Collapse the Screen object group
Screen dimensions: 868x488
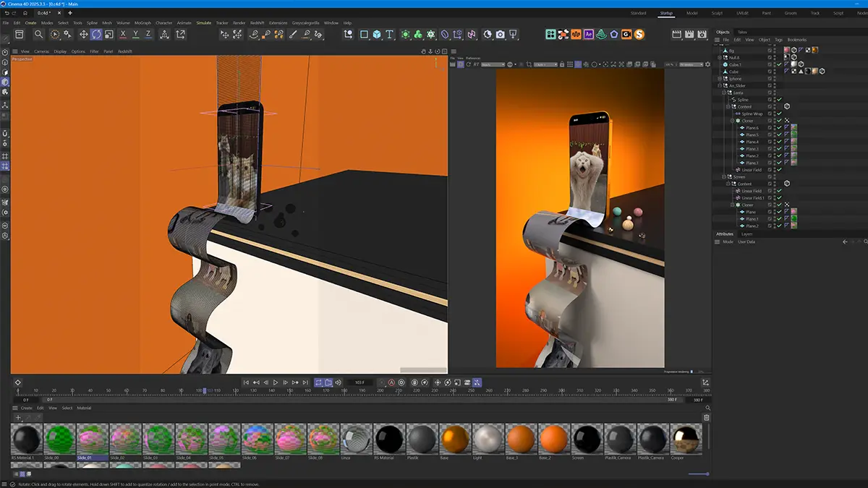pyautogui.click(x=724, y=177)
